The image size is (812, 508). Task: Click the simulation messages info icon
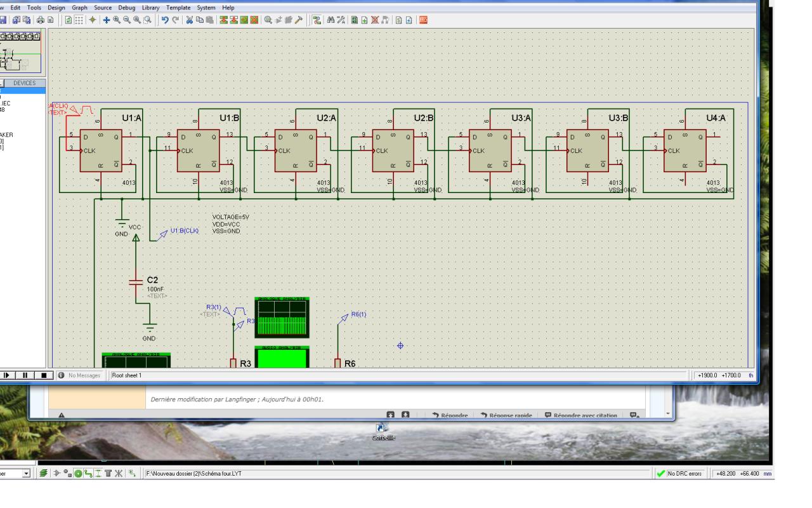pos(61,375)
